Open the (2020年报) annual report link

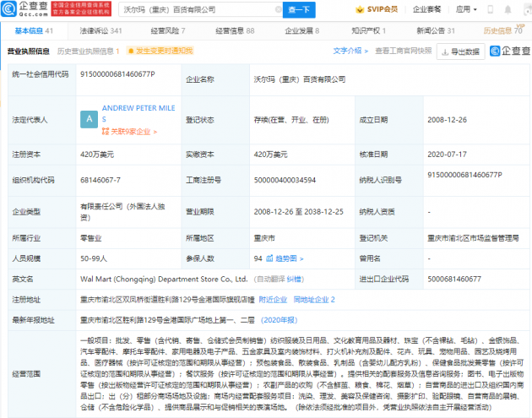pyautogui.click(x=279, y=320)
